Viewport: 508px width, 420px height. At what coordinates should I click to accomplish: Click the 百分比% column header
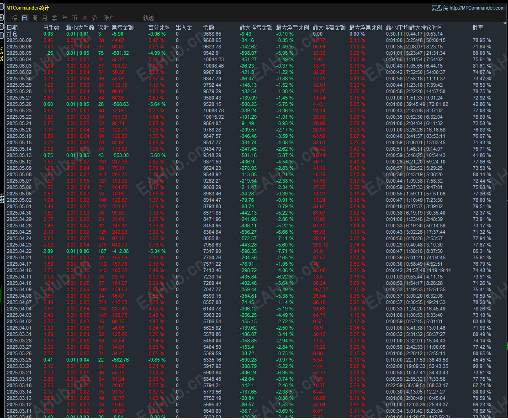click(159, 27)
